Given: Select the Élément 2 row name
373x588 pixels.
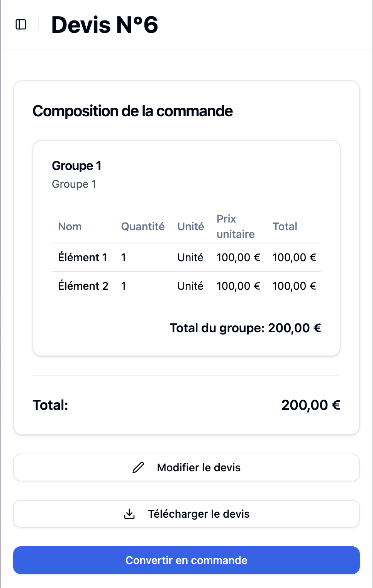Looking at the screenshot, I should tap(83, 286).
